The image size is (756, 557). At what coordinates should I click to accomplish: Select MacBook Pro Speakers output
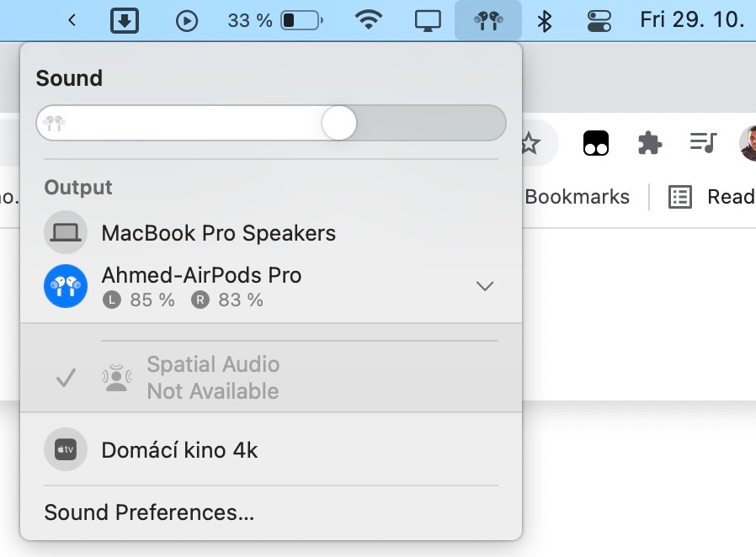click(271, 233)
